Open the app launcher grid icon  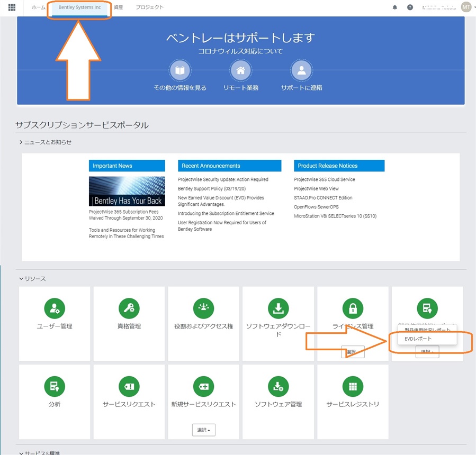[x=12, y=7]
